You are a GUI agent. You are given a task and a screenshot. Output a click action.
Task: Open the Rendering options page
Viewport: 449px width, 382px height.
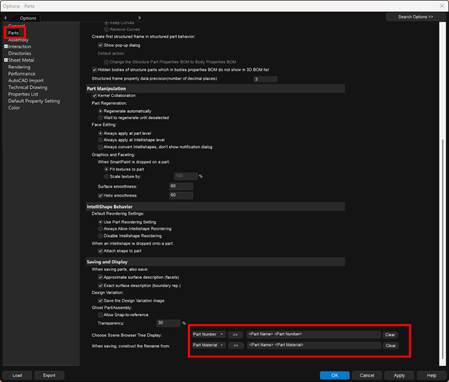click(19, 67)
